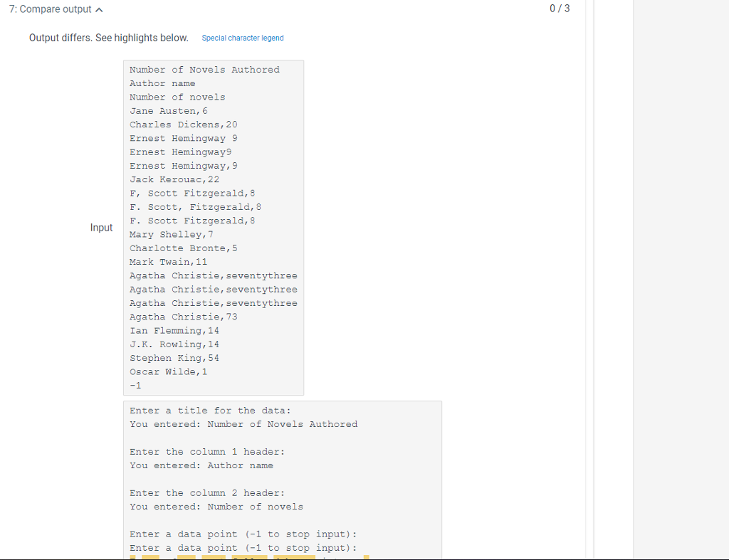Select the Input text box
This screenshot has height=560, width=729.
tap(214, 228)
